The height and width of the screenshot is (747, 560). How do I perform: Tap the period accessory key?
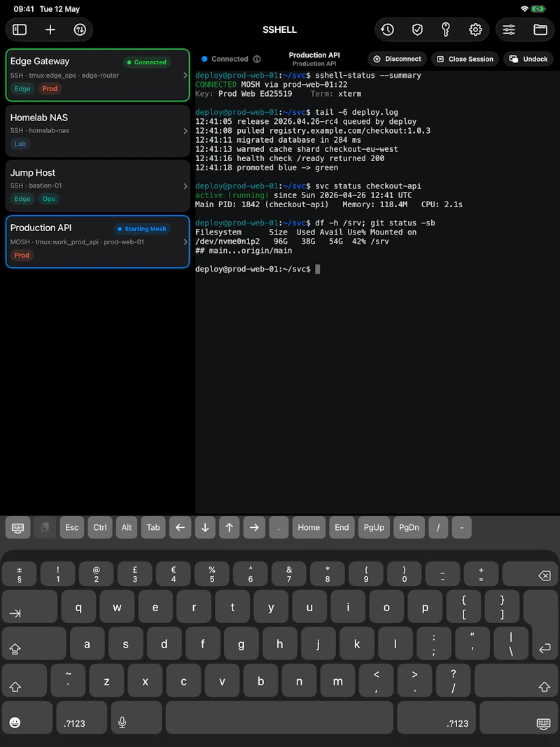coord(279,527)
